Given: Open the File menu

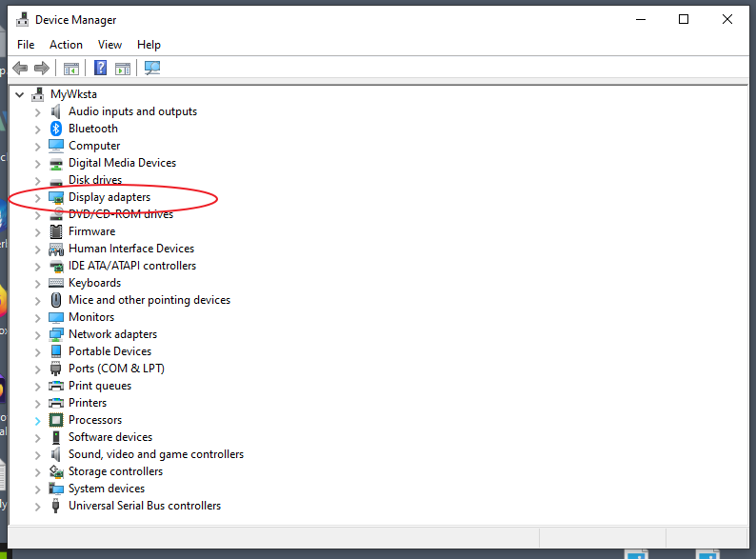Looking at the screenshot, I should tap(26, 45).
